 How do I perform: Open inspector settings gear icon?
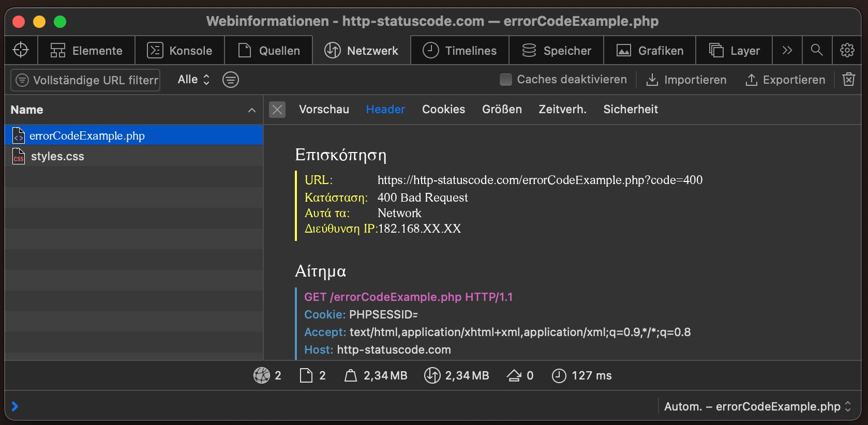click(x=847, y=50)
